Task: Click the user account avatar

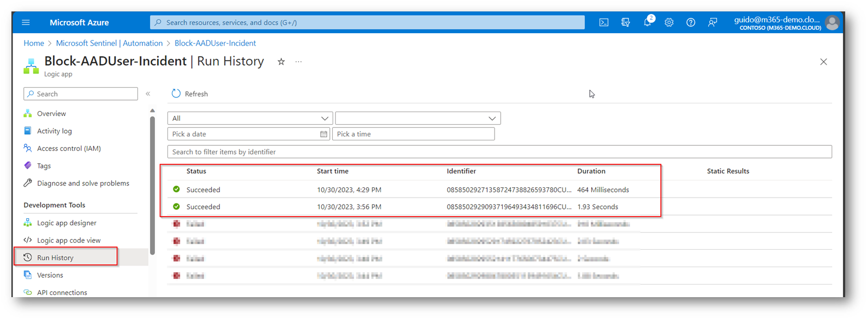Action: 832,22
